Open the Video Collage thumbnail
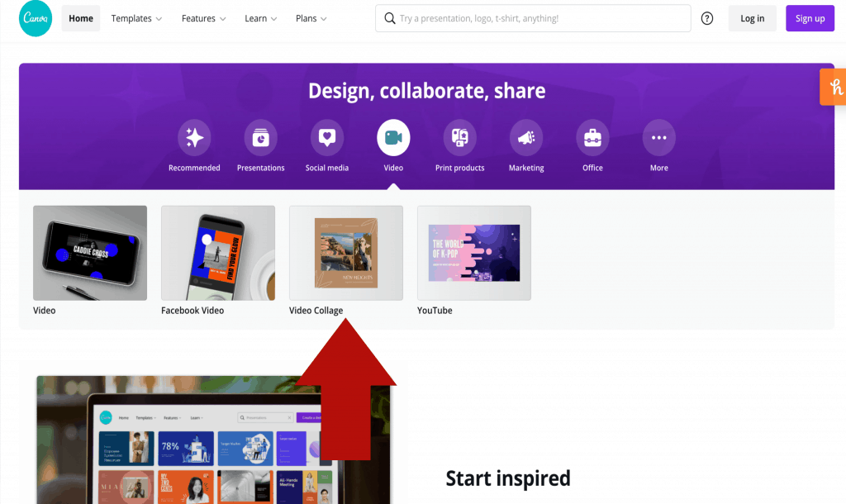The image size is (846, 504). tap(346, 253)
